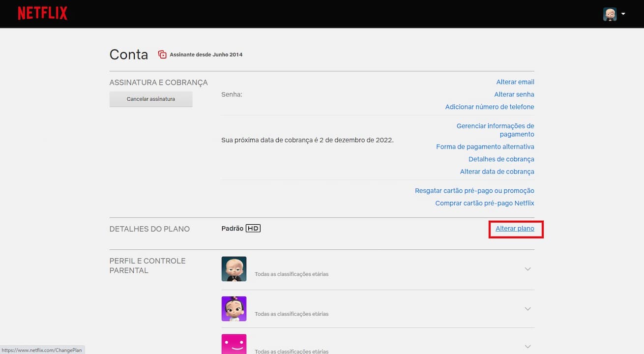
Task: Open Resgatar cartão pré-pago ou promoção
Action: click(x=474, y=191)
